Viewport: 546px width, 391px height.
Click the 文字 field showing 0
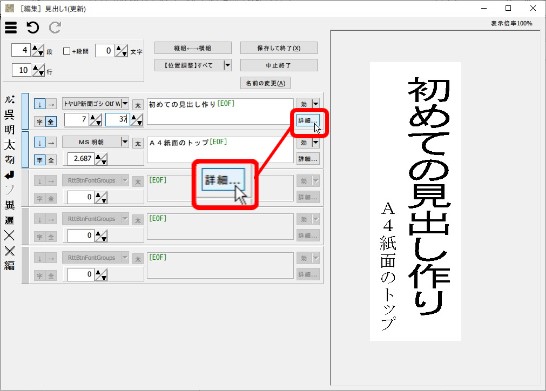coord(105,50)
